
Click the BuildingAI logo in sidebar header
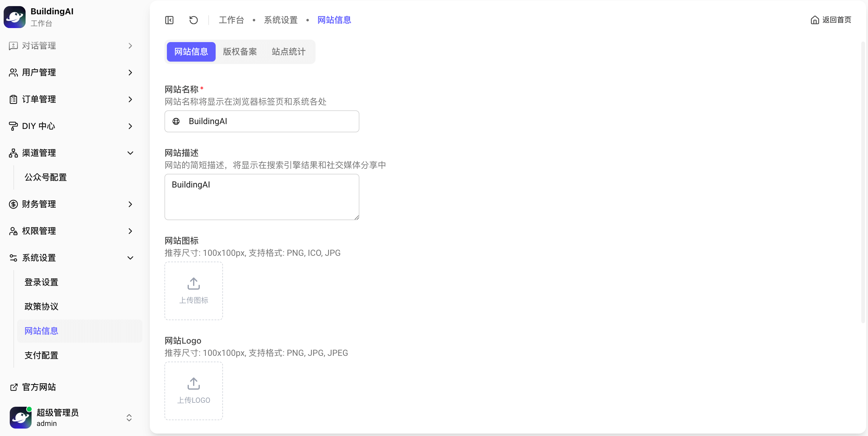15,17
